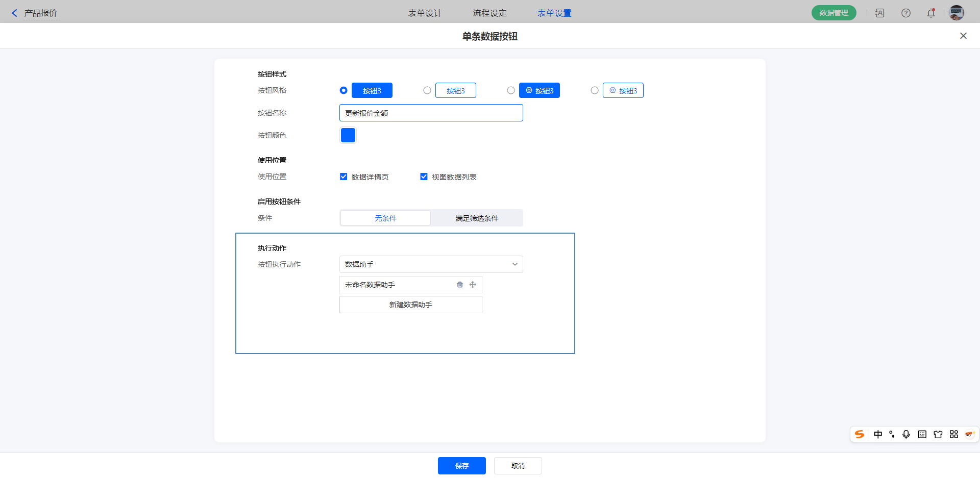This screenshot has height=478, width=980.
Task: Click the 保存 button
Action: 461,466
